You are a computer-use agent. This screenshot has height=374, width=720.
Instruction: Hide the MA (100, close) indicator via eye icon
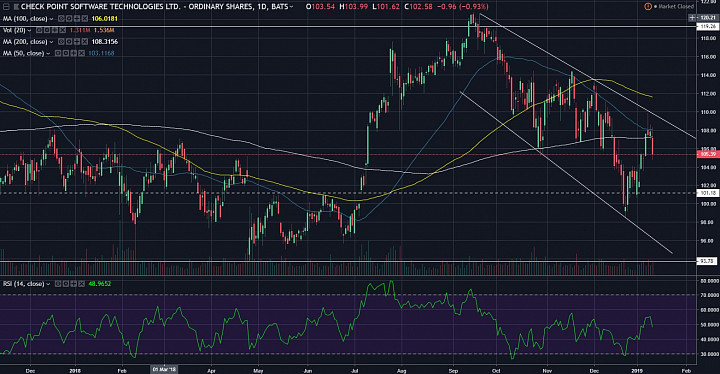tap(61, 19)
